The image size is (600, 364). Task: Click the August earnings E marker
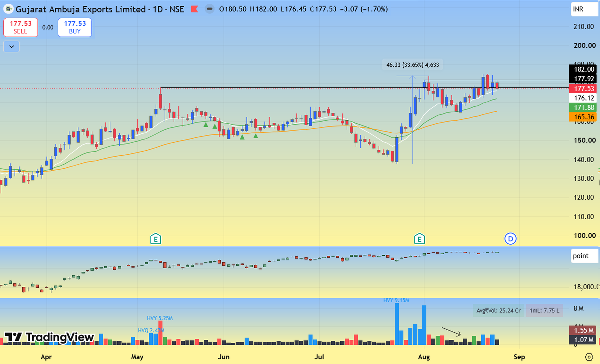419,239
